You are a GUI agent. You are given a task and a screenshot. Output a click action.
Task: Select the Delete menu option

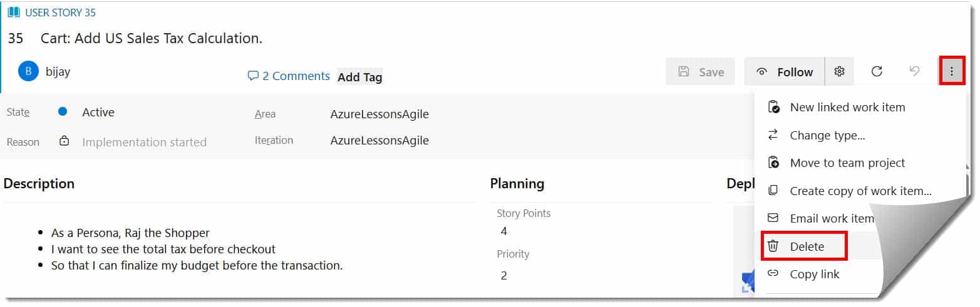(807, 246)
